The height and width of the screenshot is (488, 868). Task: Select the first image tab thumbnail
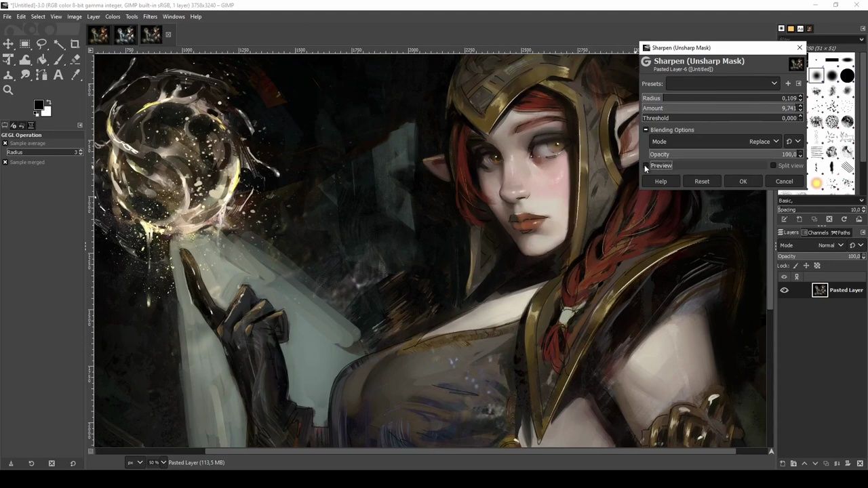(x=98, y=35)
